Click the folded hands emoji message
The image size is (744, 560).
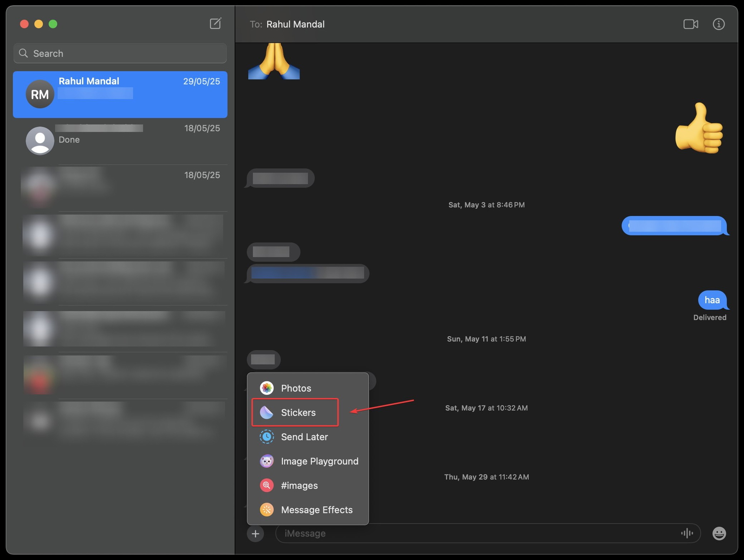coord(274,61)
